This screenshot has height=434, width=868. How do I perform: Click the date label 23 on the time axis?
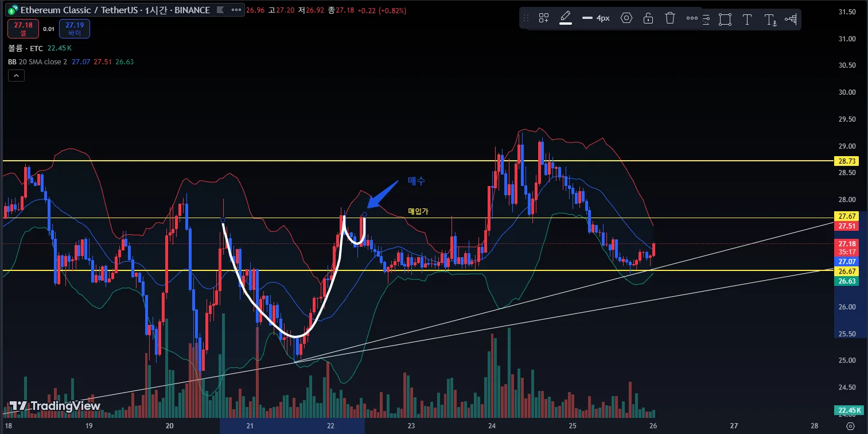(411, 426)
